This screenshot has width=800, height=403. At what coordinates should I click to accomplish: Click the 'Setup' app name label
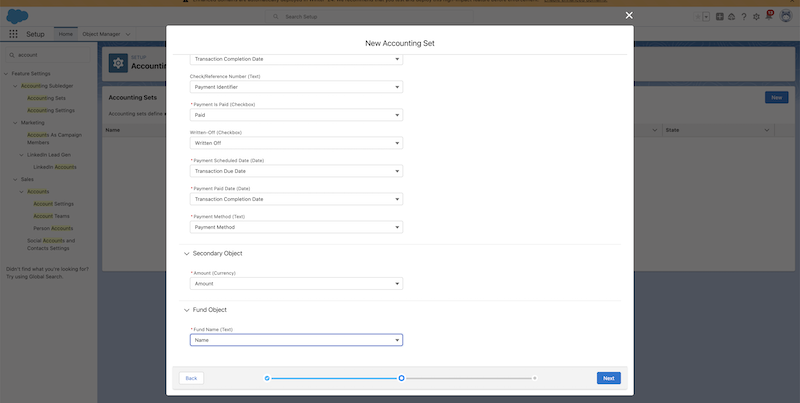pos(36,34)
